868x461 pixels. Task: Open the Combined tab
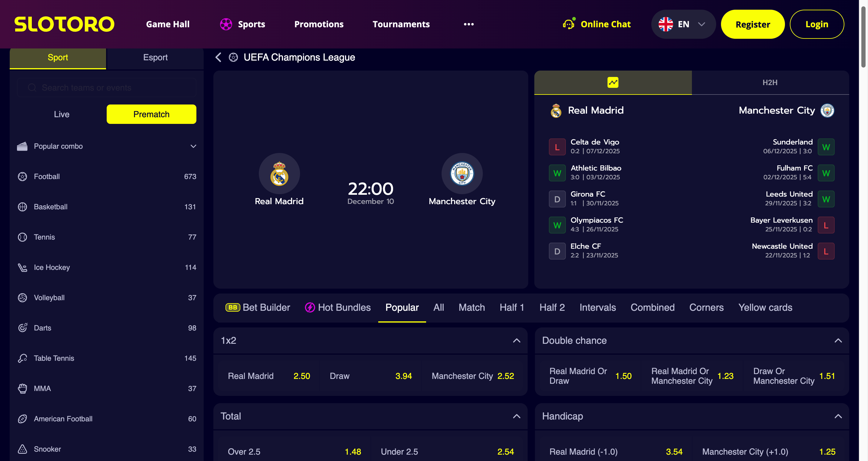click(x=652, y=307)
